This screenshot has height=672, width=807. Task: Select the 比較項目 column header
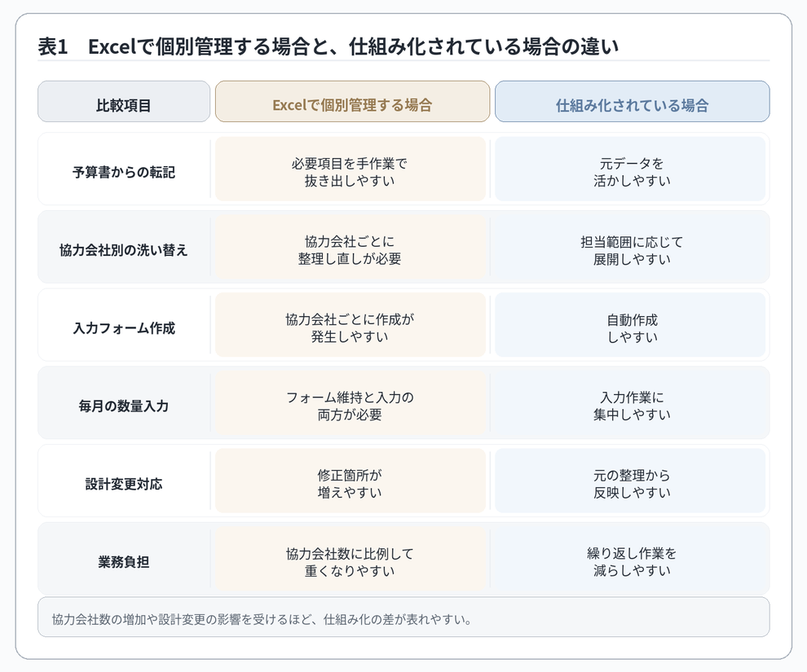click(124, 101)
